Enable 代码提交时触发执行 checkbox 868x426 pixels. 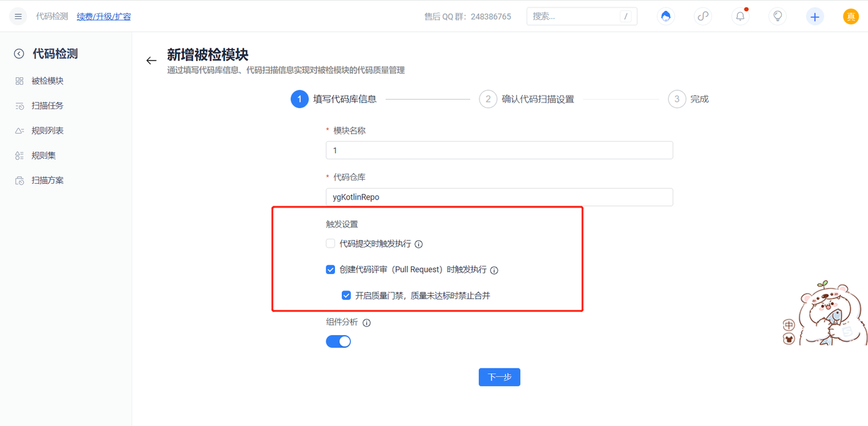330,244
